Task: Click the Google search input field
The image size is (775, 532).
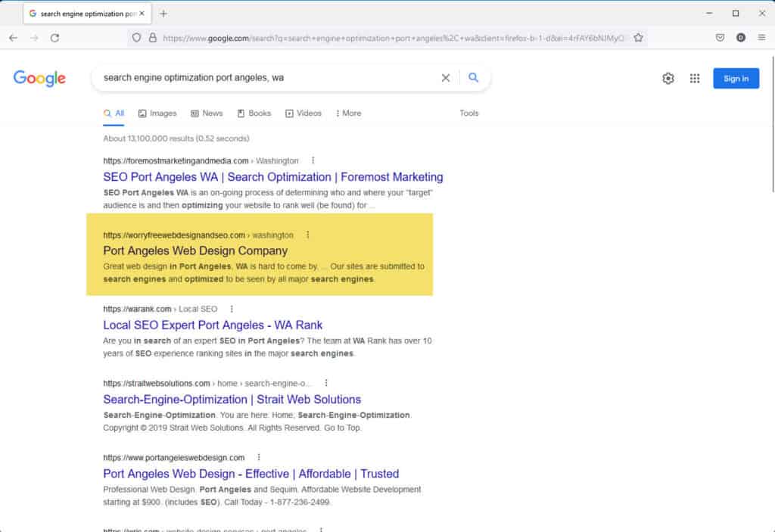Action: 267,78
